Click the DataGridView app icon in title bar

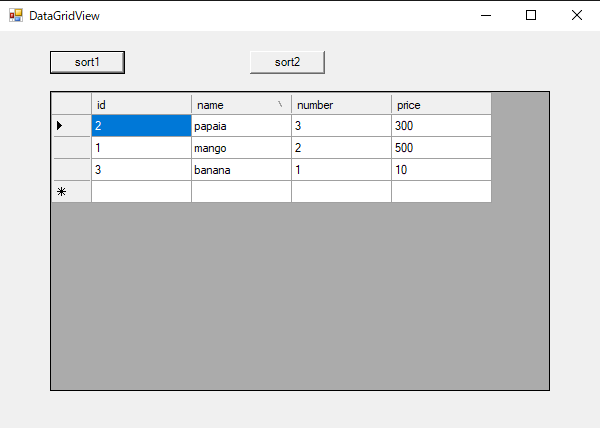click(x=16, y=15)
